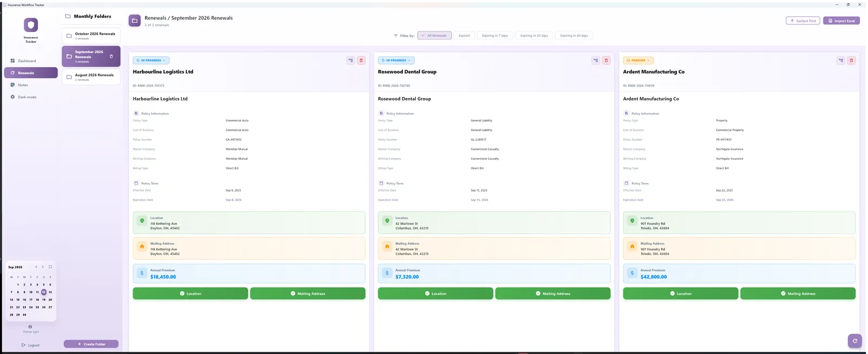The width and height of the screenshot is (868, 354).
Task: Select the All Renewals filter chip
Action: point(435,36)
